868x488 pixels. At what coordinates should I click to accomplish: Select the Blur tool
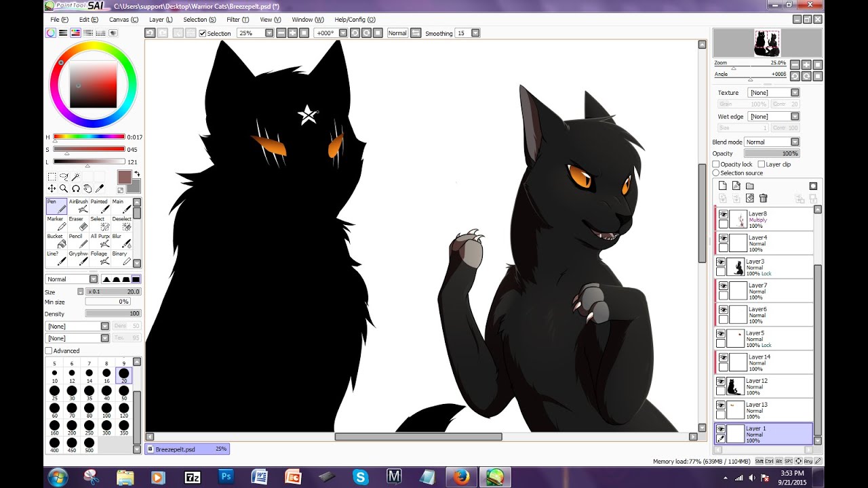121,241
